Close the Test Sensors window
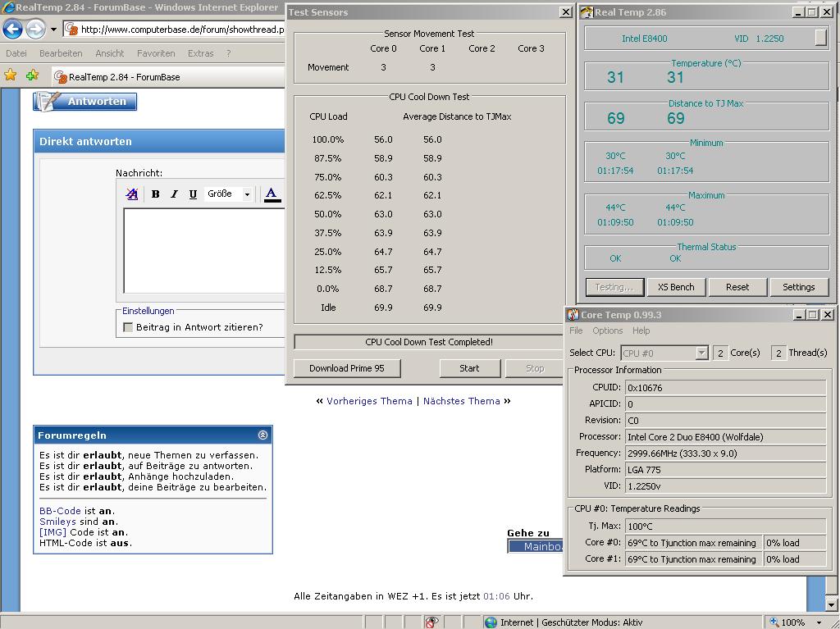The image size is (840, 629). point(566,11)
